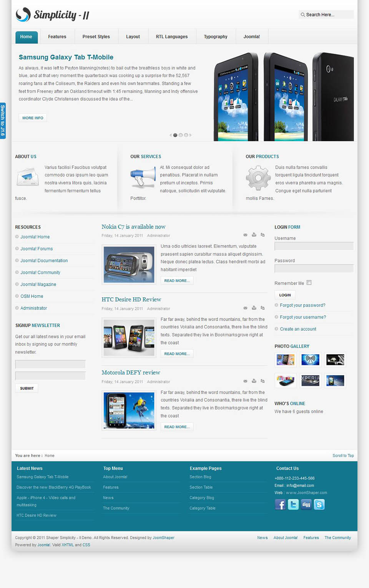The width and height of the screenshot is (369, 588).
Task: Open Discover the new BlackBerry 4G PlayBook
Action: (x=54, y=487)
